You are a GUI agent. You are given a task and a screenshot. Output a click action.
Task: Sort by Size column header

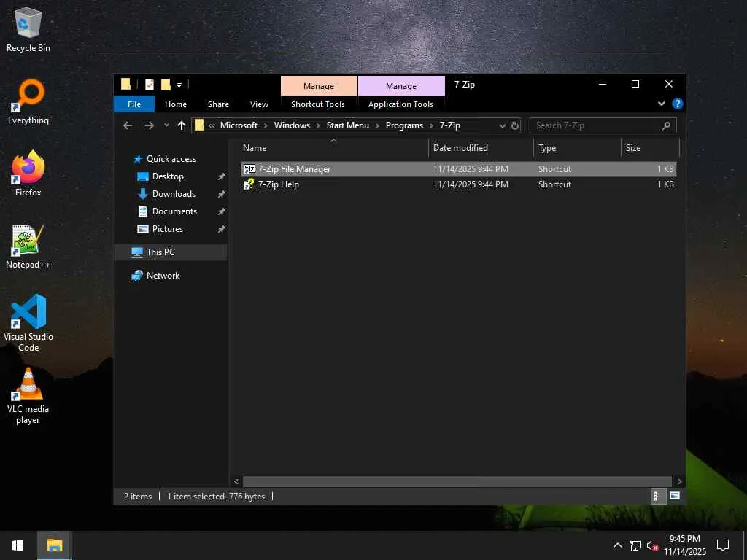(650, 148)
